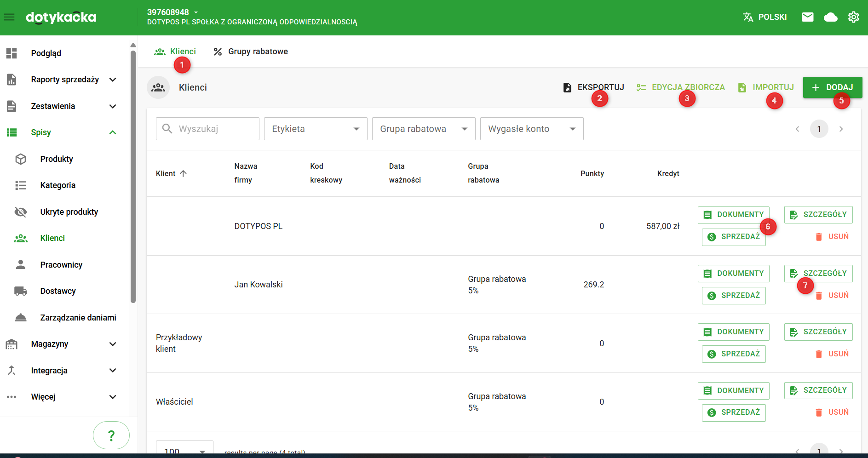Open the mail envelope icon
The image size is (868, 458).
(807, 17)
